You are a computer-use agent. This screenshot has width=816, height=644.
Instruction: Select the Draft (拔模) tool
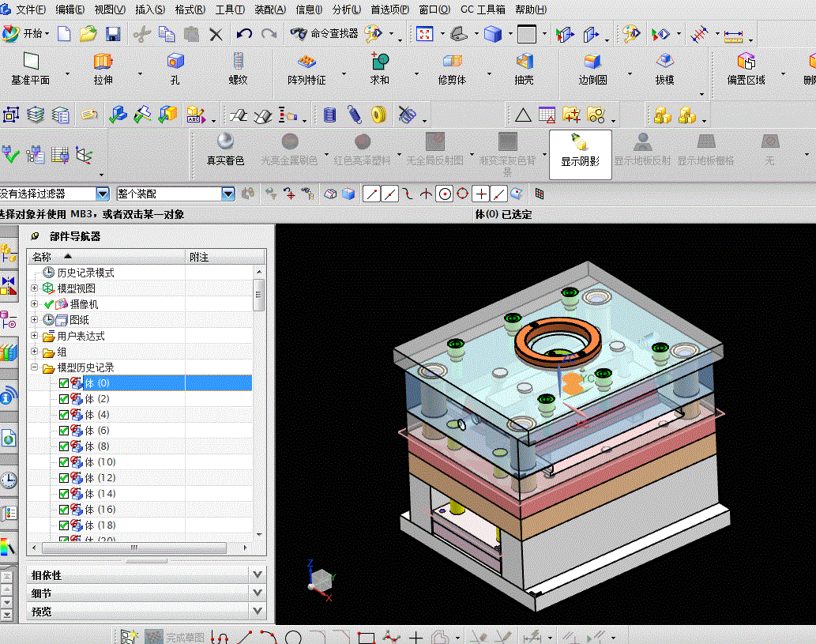click(664, 69)
